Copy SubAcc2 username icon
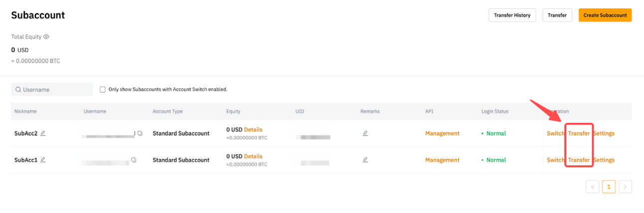The image size is (644, 213). (x=140, y=133)
